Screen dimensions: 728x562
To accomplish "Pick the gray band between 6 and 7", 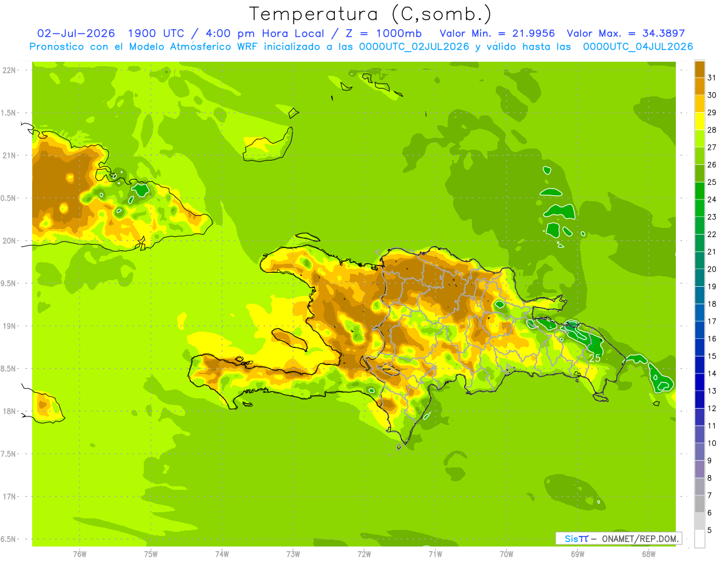I will click(699, 504).
